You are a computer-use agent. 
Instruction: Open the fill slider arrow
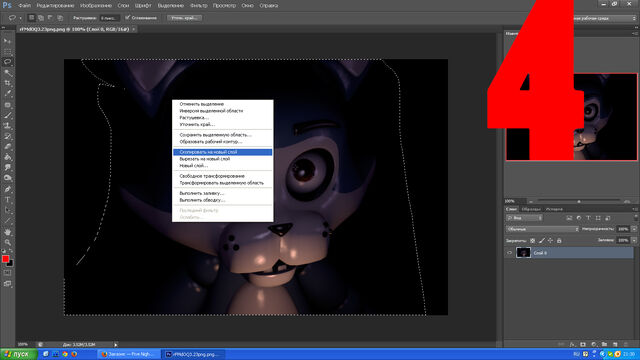[634, 240]
